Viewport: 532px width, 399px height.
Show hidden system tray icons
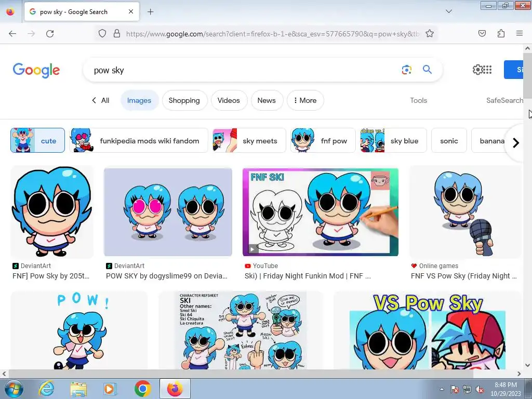[442, 389]
